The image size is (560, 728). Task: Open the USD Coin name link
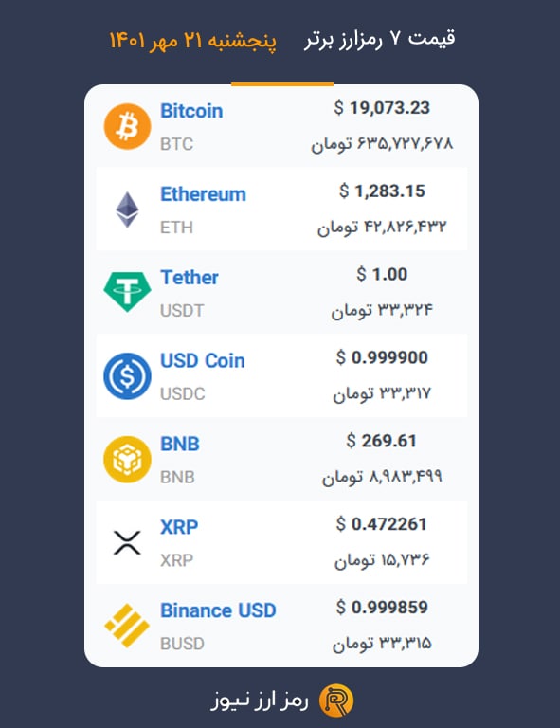pyautogui.click(x=202, y=361)
